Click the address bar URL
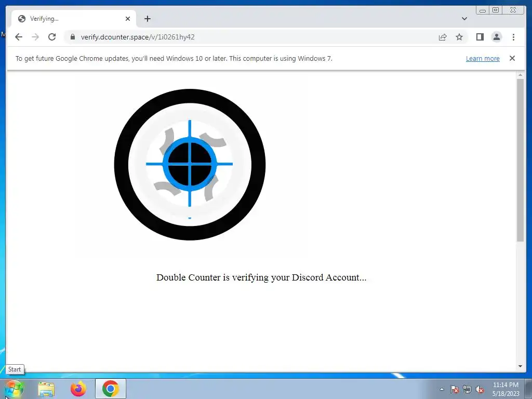The image size is (532, 399). 138,37
